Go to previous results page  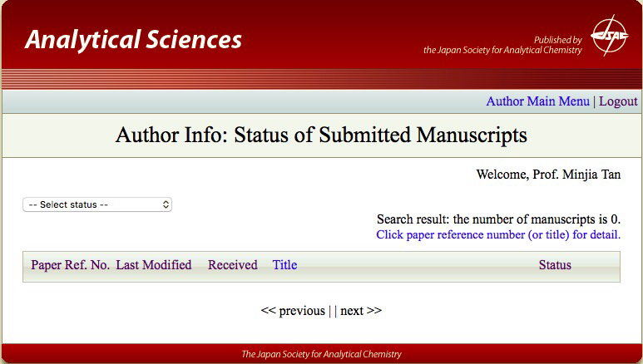point(293,311)
